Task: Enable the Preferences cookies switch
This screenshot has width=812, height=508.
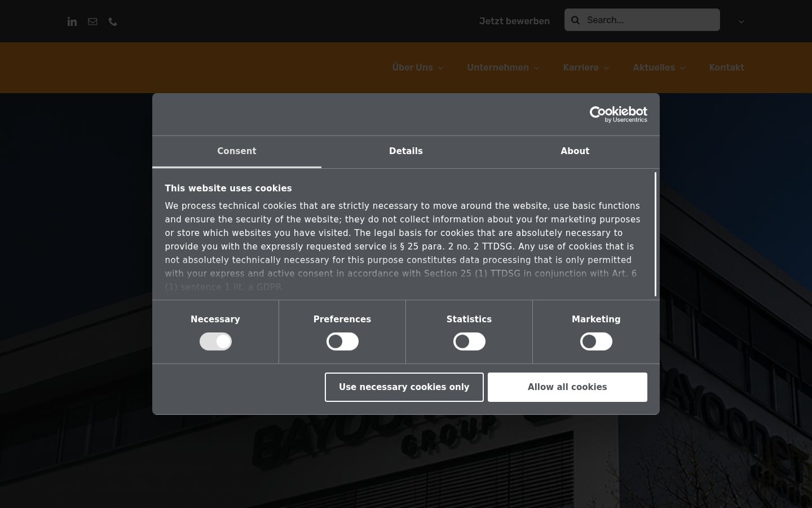Action: point(342,341)
